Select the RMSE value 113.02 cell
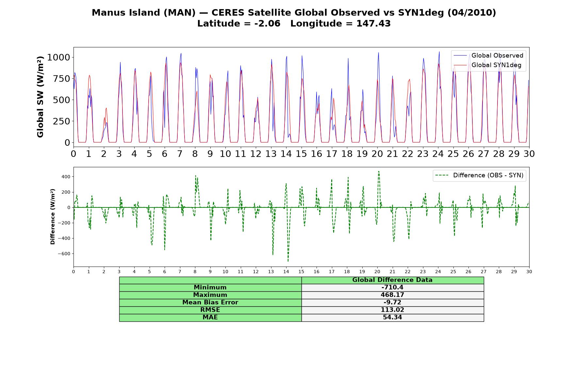The image size is (588, 392). pyautogui.click(x=393, y=310)
